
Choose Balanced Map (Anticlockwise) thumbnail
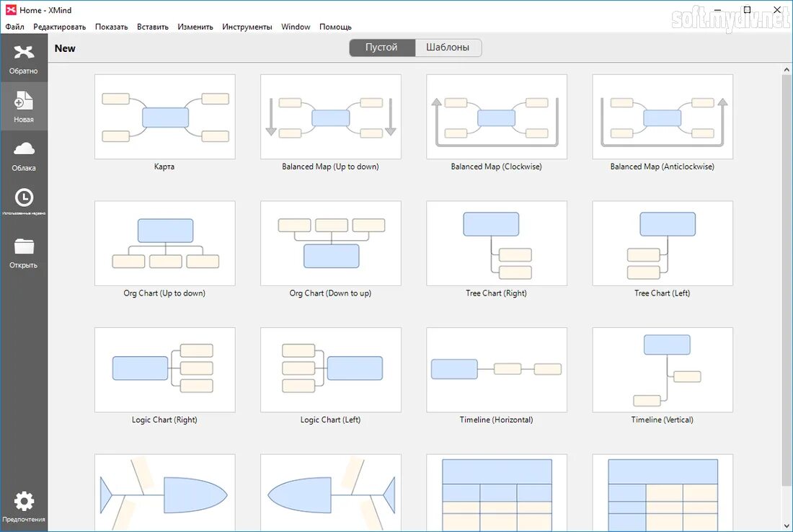[663, 117]
